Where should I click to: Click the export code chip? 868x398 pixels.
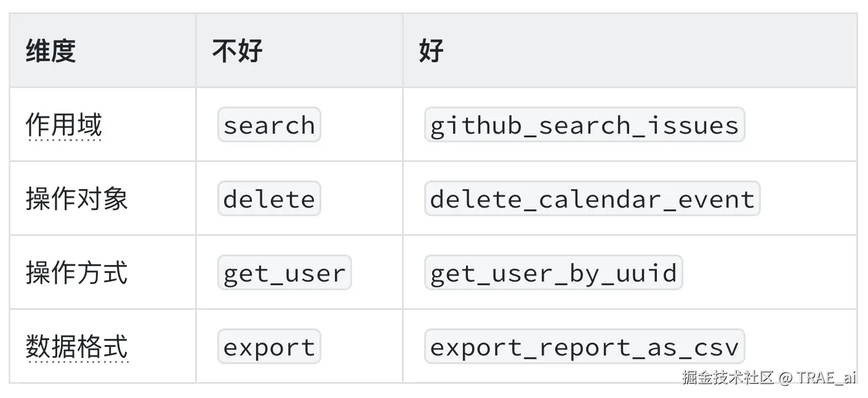269,347
